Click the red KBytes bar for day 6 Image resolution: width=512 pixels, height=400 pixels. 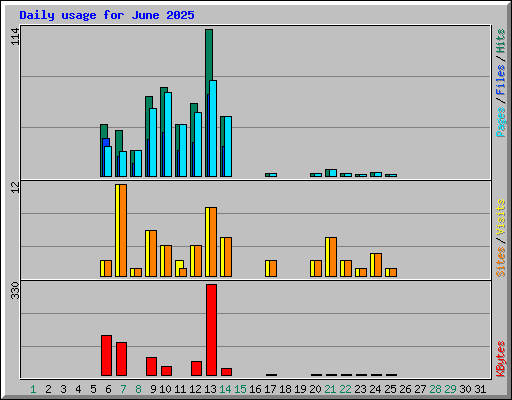(x=106, y=356)
